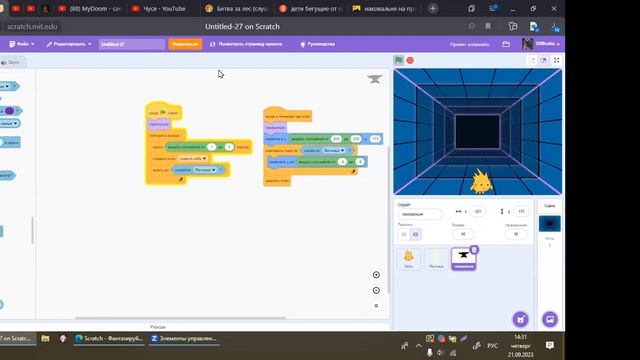Click the sprite y position field

point(521,211)
